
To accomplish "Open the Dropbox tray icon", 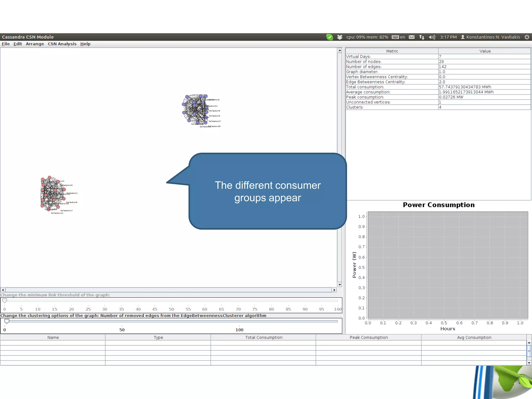I will tap(340, 37).
